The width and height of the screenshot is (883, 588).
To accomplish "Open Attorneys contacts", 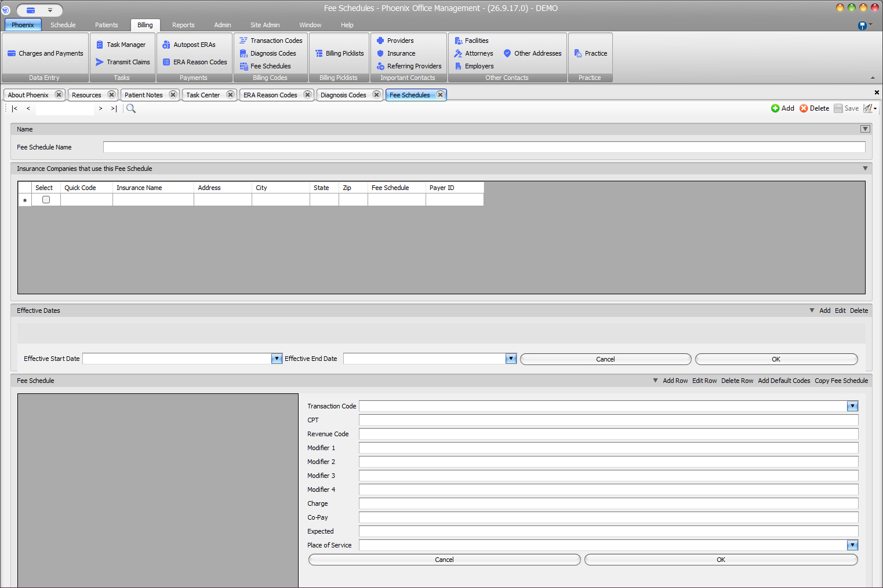I will pos(473,53).
